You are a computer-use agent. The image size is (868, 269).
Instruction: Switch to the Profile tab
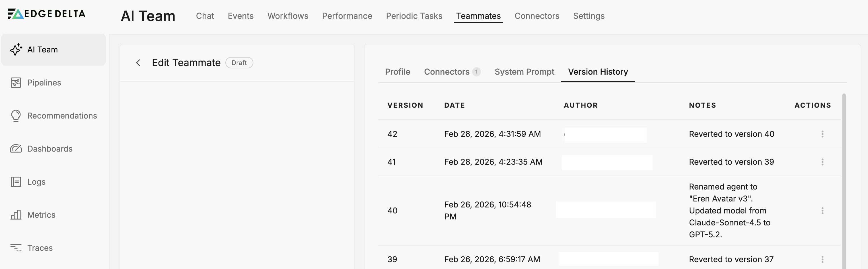[397, 72]
